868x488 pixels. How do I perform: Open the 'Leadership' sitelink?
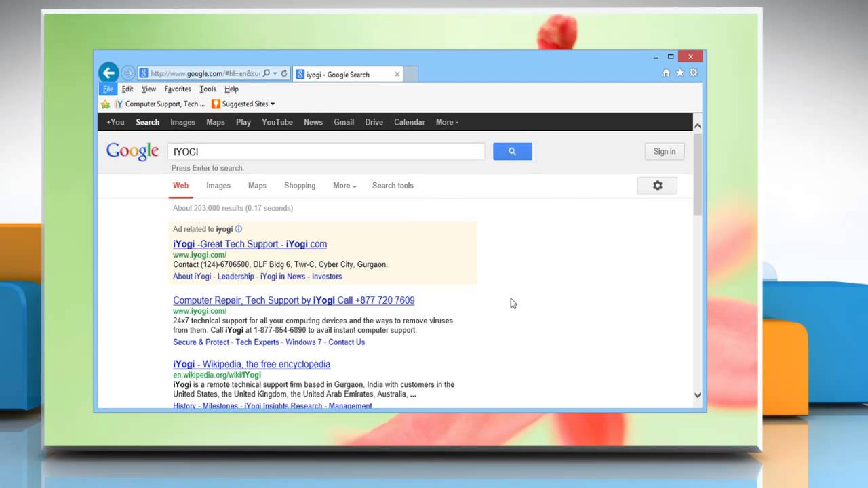tap(235, 277)
